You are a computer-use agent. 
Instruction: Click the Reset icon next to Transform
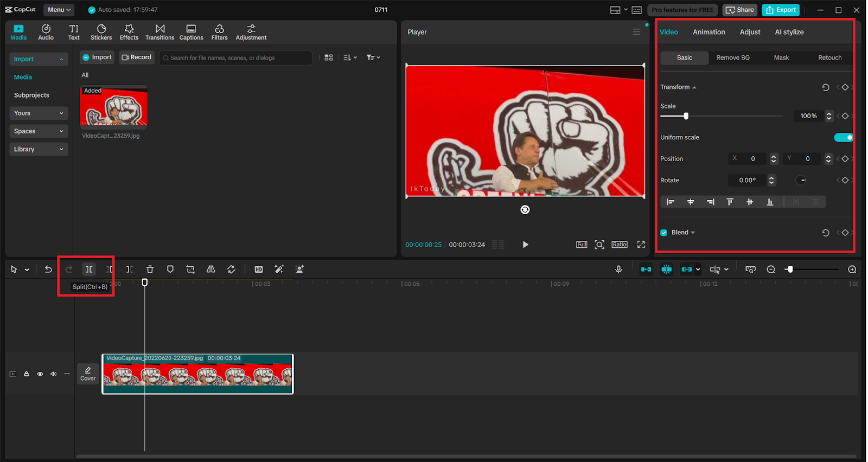(x=826, y=87)
